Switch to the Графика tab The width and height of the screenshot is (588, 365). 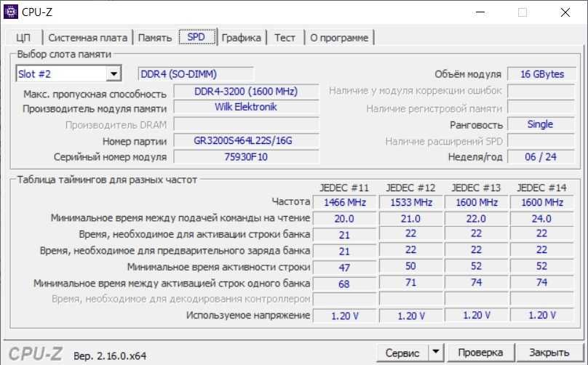(241, 38)
